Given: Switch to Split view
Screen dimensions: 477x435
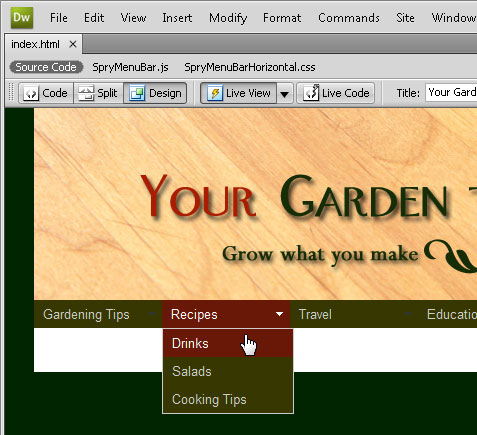Looking at the screenshot, I should click(x=98, y=93).
